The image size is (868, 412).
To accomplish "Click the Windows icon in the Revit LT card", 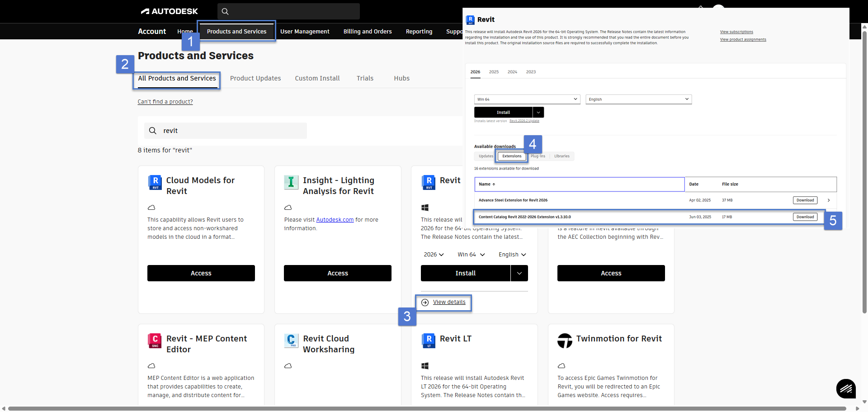I will click(425, 366).
